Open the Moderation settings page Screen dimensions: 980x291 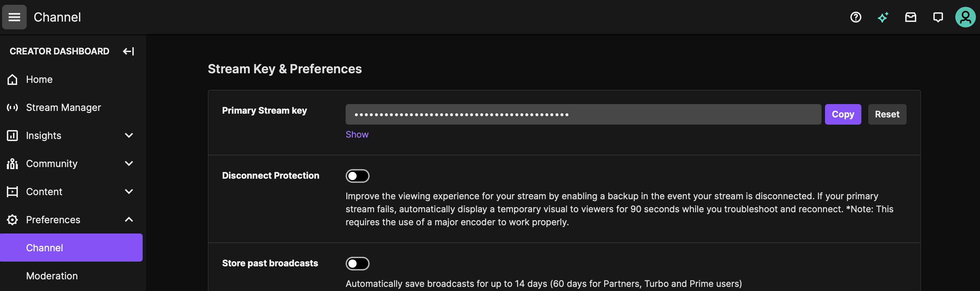52,276
